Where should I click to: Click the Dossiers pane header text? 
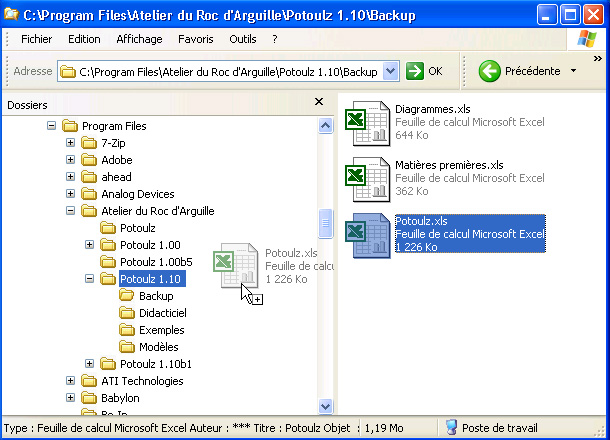click(27, 105)
